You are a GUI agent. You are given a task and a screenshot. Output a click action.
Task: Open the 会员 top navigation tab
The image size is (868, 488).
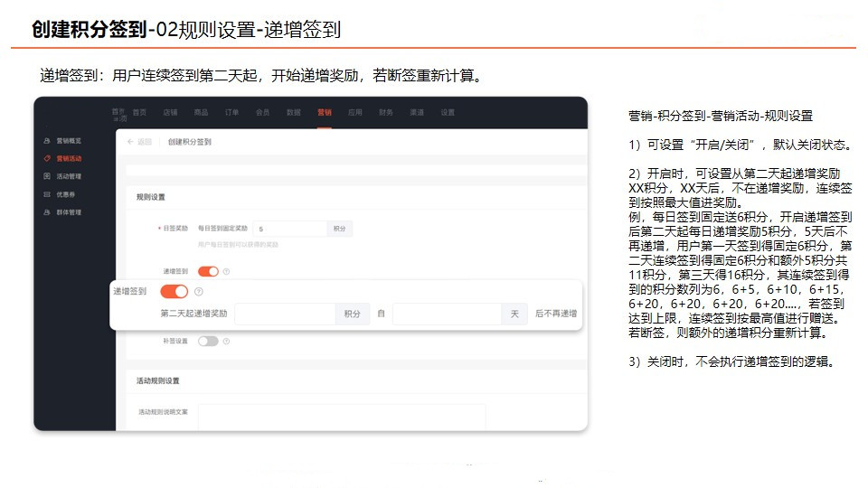coord(262,112)
